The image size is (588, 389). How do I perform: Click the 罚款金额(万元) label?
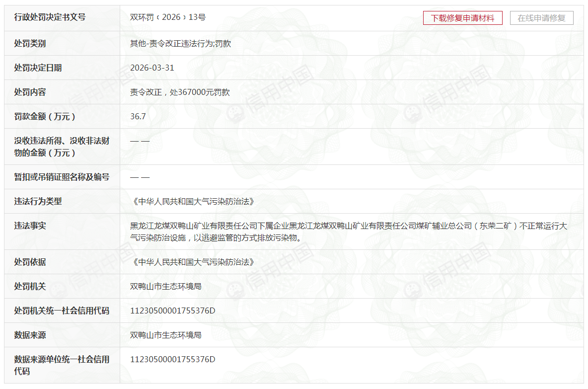click(x=45, y=116)
